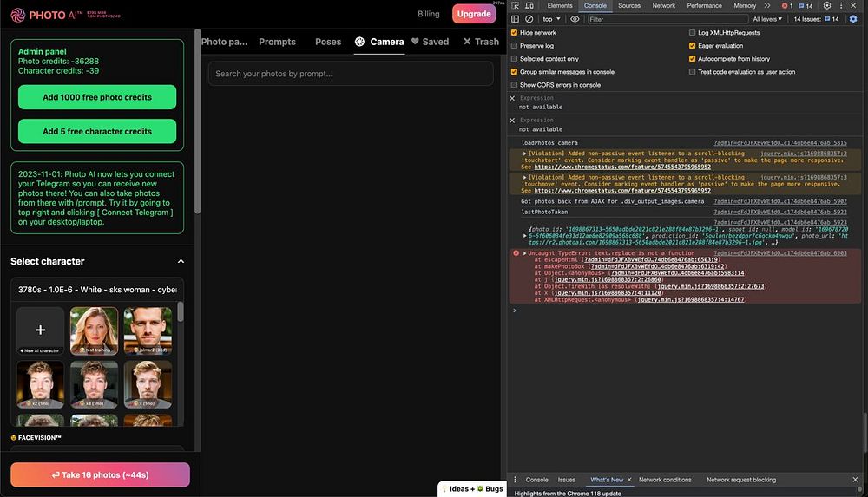This screenshot has height=497, width=868.
Task: Toggle Group similar messages in console
Action: (514, 72)
